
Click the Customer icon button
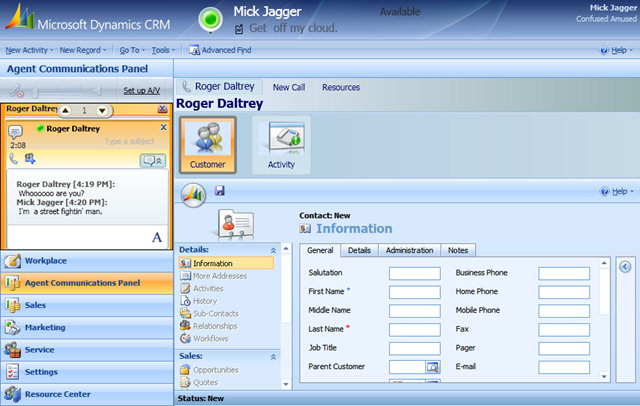click(208, 145)
